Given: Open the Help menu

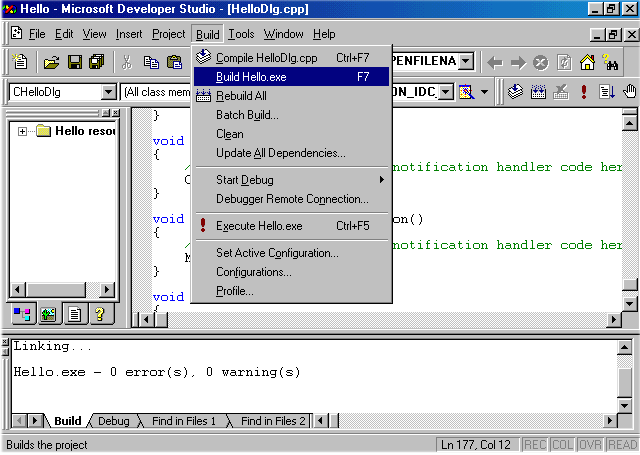Looking at the screenshot, I should tap(324, 34).
